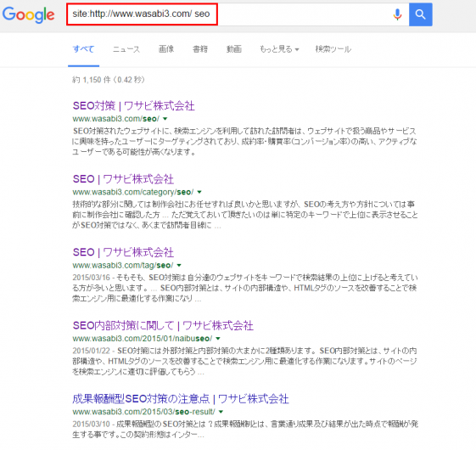476x450 pixels.
Task: Select the すべて tab
Action: [83, 49]
